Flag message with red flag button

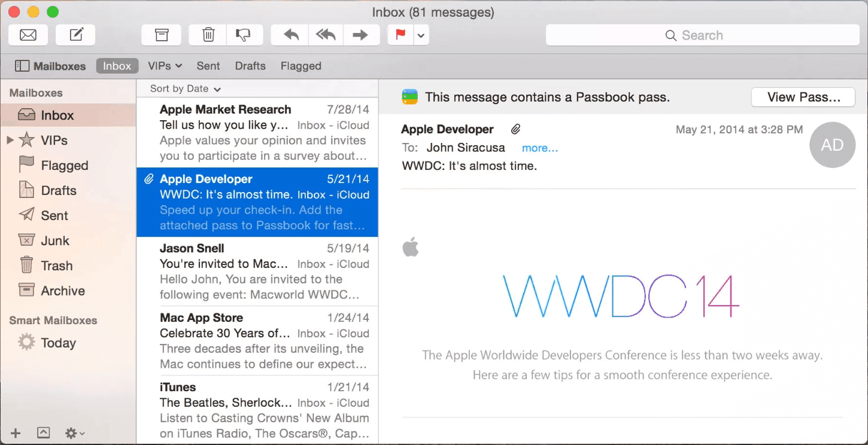[400, 35]
